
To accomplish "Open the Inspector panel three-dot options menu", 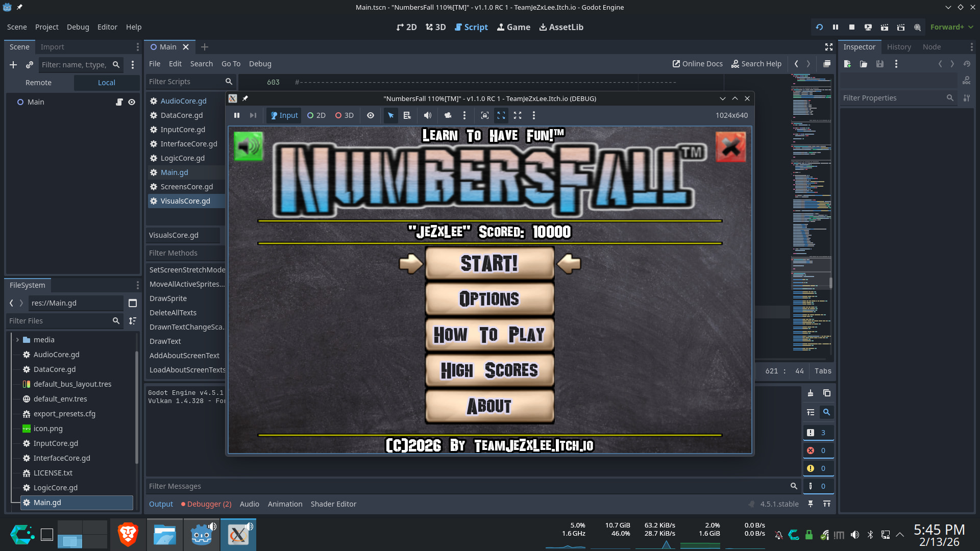I will coord(971,47).
